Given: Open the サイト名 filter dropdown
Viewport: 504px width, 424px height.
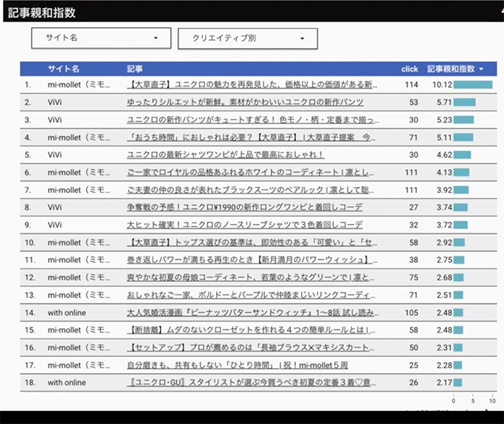Looking at the screenshot, I should tap(102, 38).
